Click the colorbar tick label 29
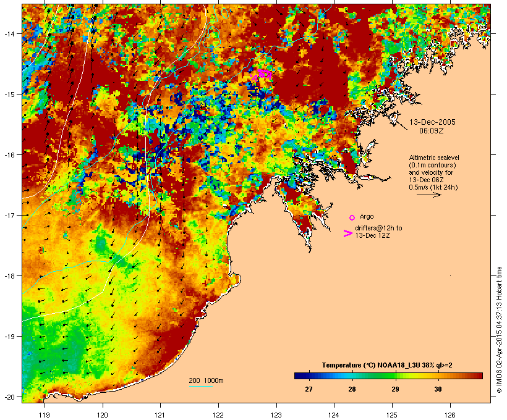 pyautogui.click(x=395, y=389)
